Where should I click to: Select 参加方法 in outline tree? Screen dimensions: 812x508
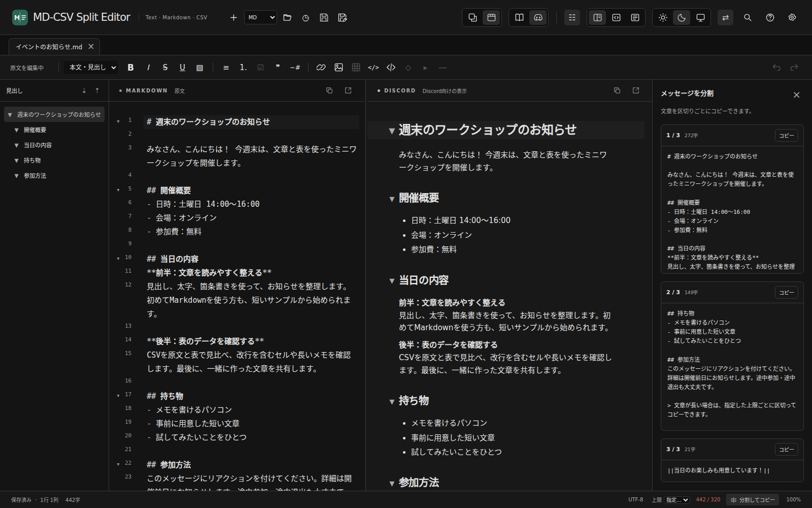pos(35,176)
